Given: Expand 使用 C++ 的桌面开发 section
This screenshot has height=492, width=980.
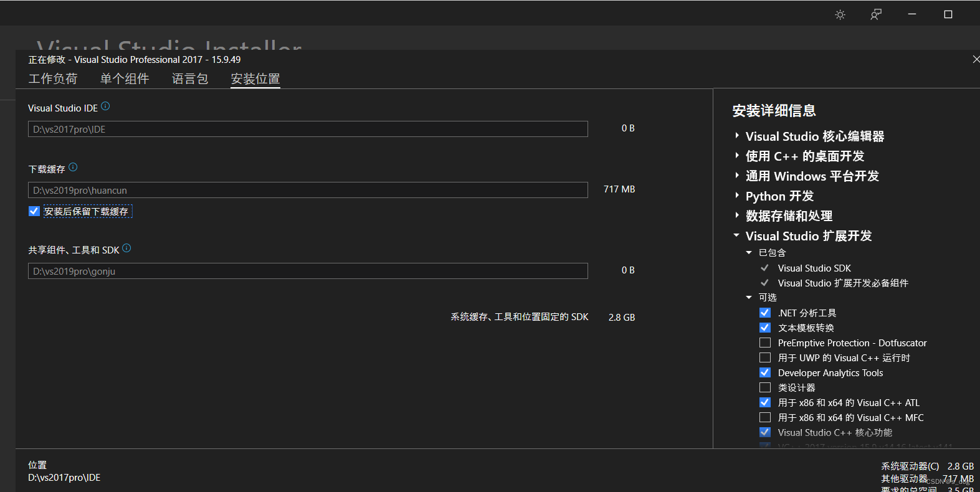Looking at the screenshot, I should pos(737,156).
